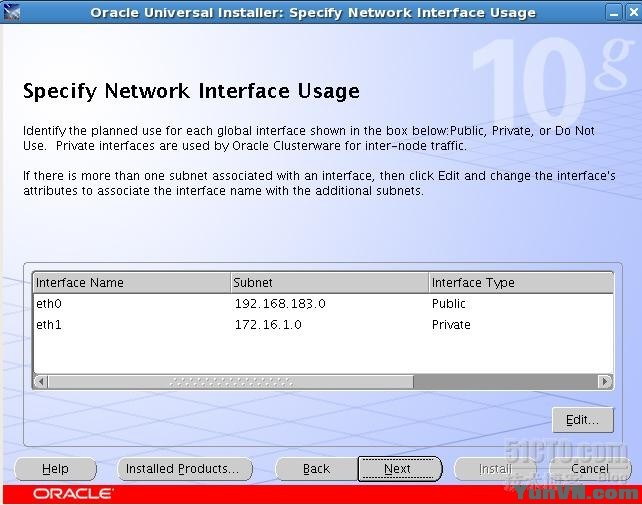
Task: Minimize the Oracle Universal Installer window
Action: click(x=614, y=13)
